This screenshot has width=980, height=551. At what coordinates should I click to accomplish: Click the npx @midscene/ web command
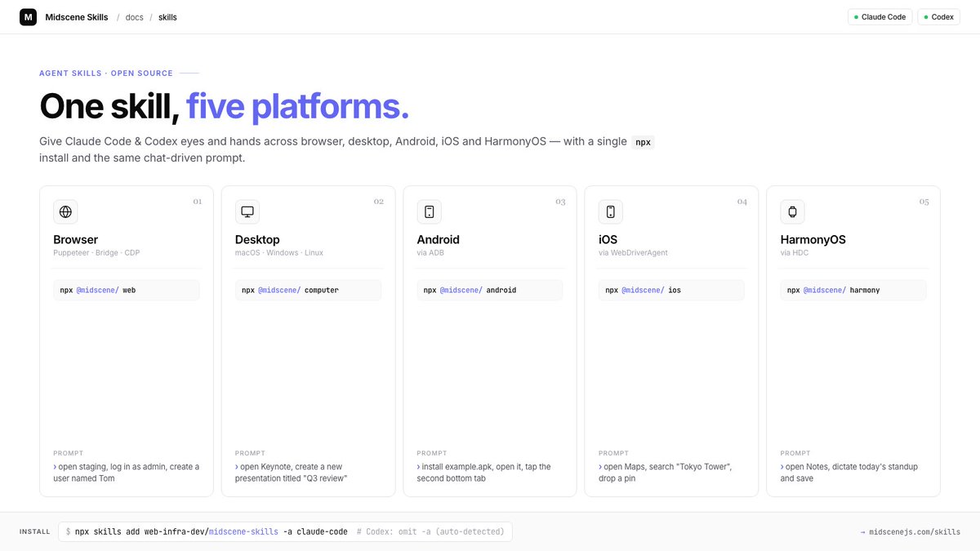(127, 290)
